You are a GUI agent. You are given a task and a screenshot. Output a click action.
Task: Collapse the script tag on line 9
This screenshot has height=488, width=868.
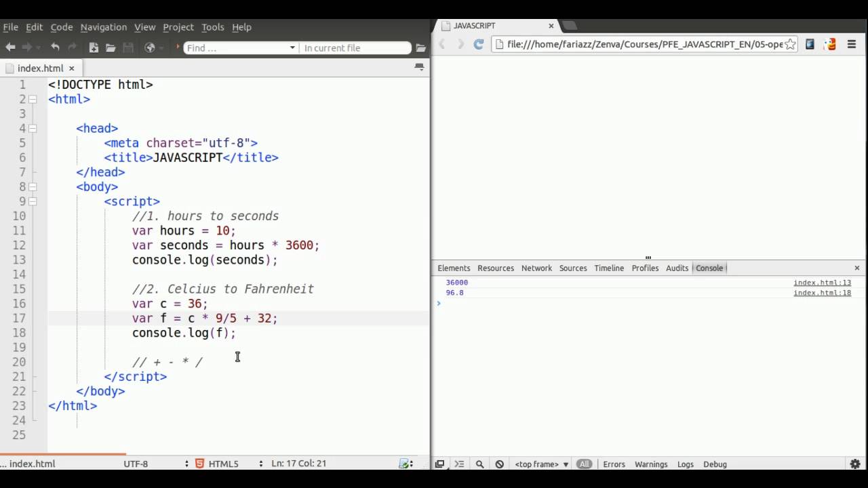[33, 201]
